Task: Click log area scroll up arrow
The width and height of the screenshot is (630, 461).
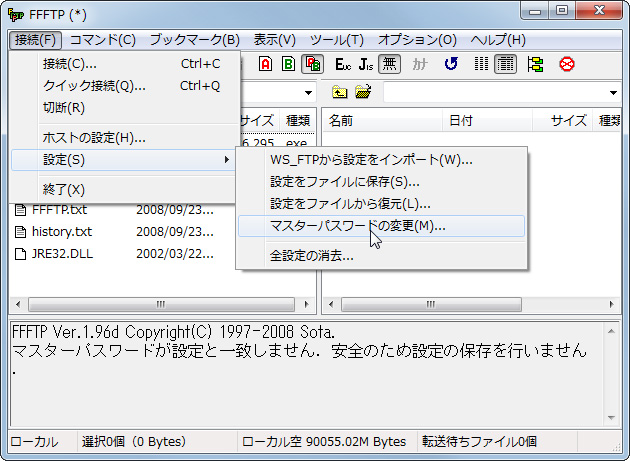Action: [611, 332]
